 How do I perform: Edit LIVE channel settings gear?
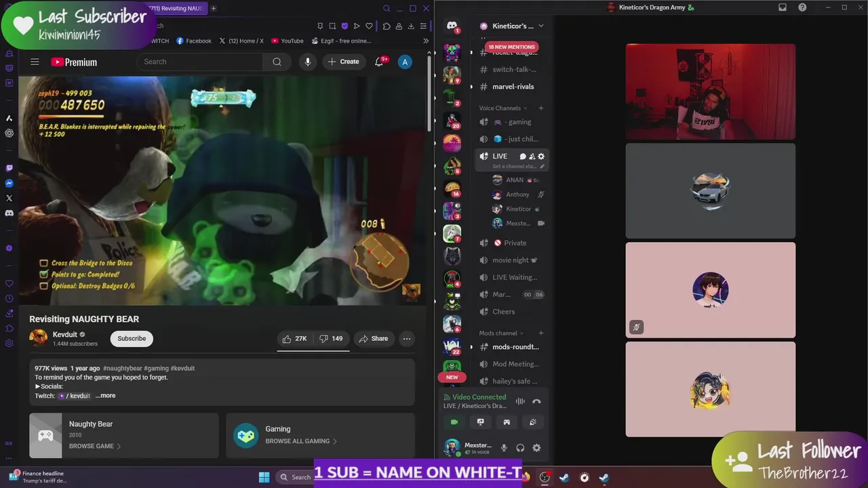point(541,157)
